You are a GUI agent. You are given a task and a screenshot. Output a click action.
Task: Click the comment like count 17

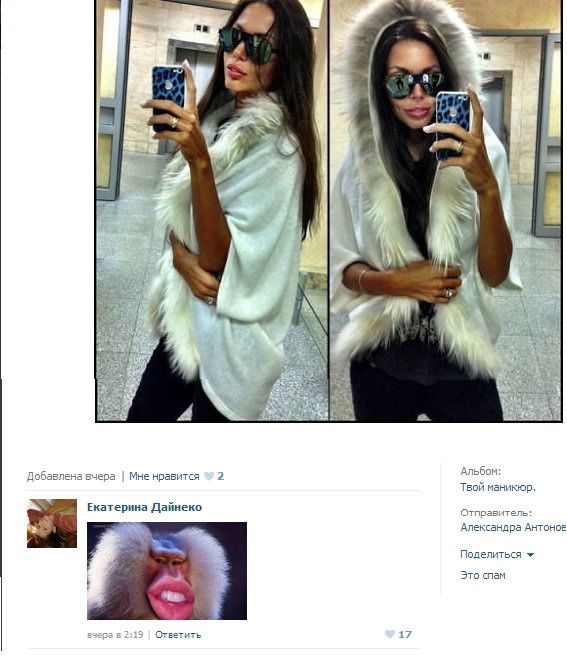click(x=405, y=635)
